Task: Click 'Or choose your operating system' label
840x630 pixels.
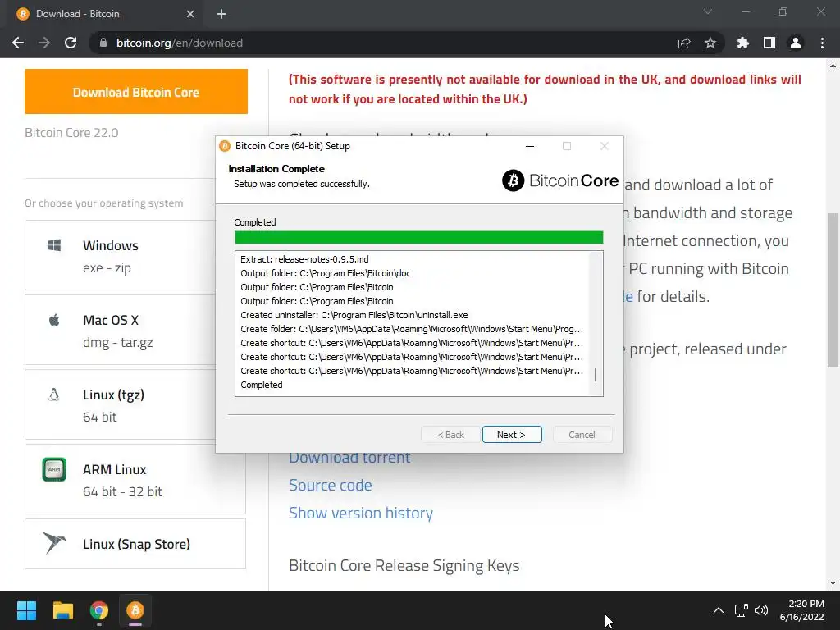Action: [x=104, y=203]
